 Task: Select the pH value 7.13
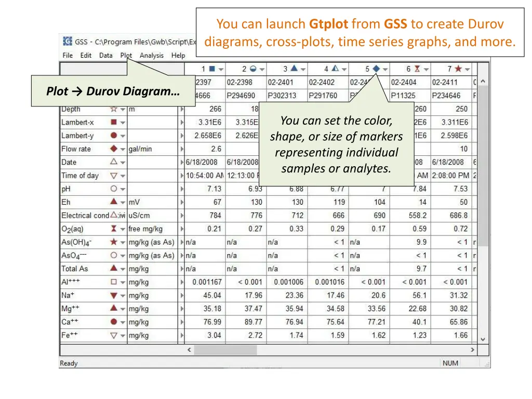pos(205,189)
